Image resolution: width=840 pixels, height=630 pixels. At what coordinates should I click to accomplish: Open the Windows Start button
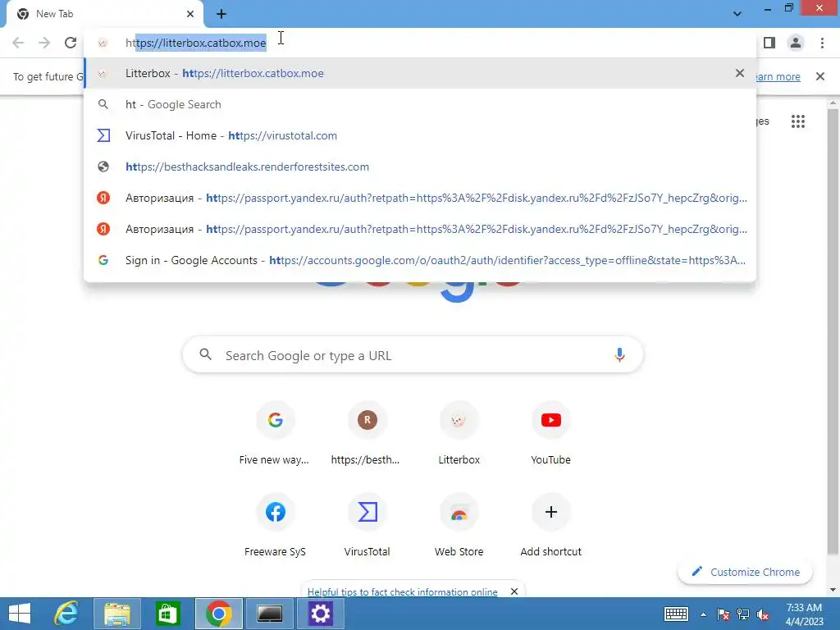(x=20, y=614)
